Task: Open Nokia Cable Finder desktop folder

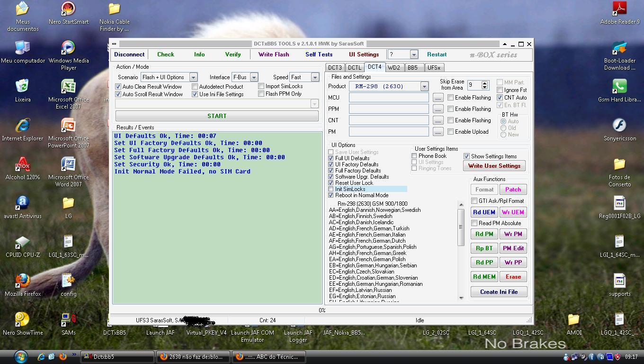Action: tap(114, 17)
